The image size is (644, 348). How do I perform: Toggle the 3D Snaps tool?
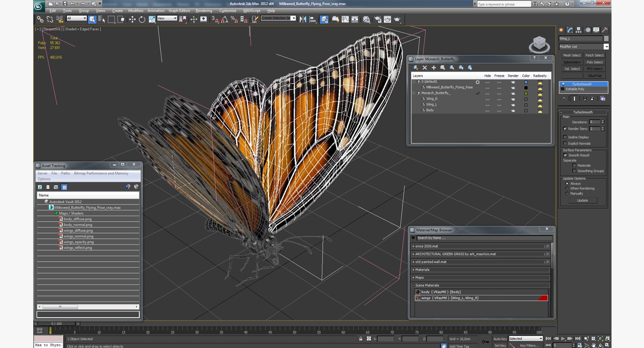click(215, 19)
